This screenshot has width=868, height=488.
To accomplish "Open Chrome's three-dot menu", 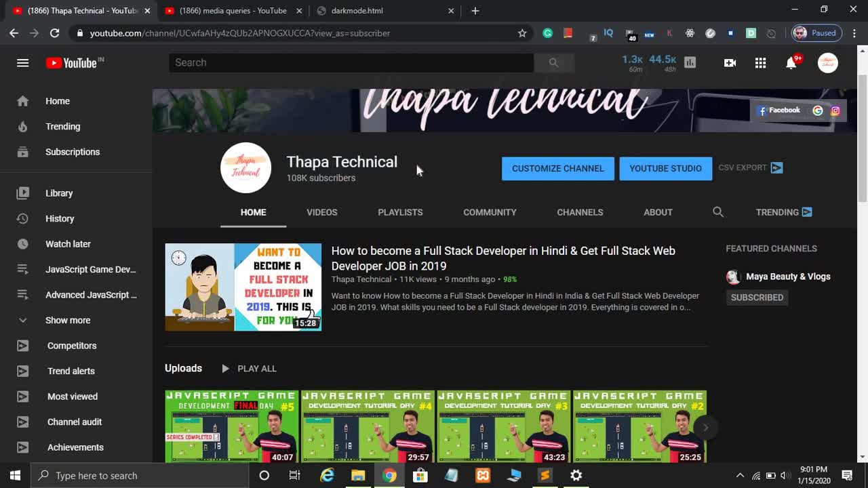I will (x=854, y=33).
